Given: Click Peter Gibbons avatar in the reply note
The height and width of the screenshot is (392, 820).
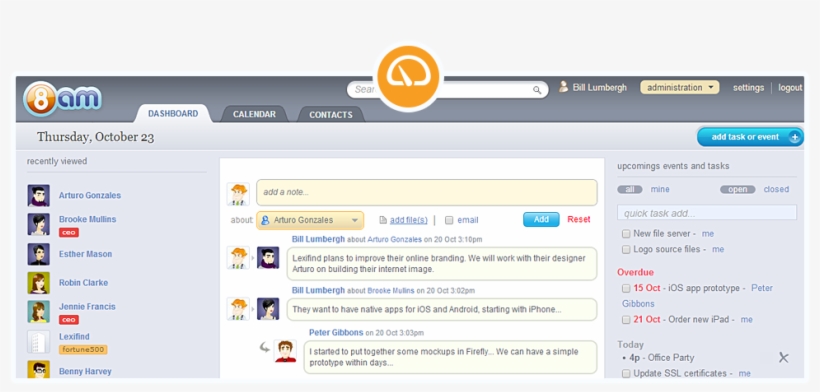Looking at the screenshot, I should 285,351.
